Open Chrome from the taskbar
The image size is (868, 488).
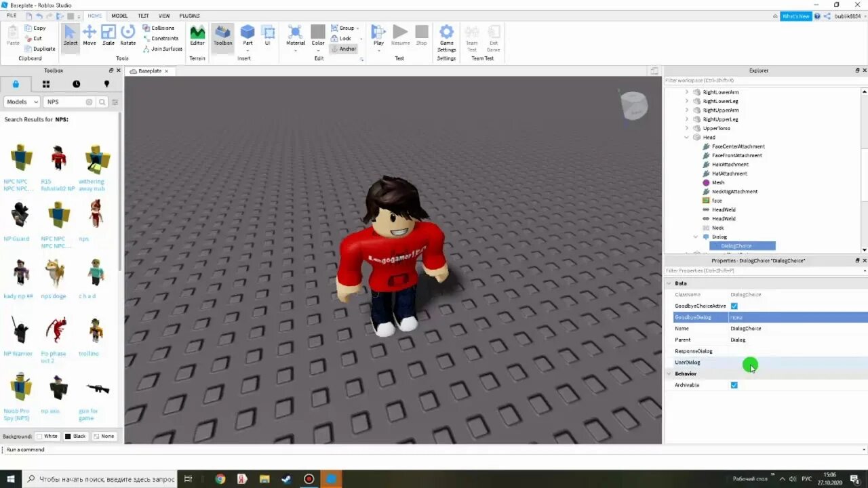220,479
